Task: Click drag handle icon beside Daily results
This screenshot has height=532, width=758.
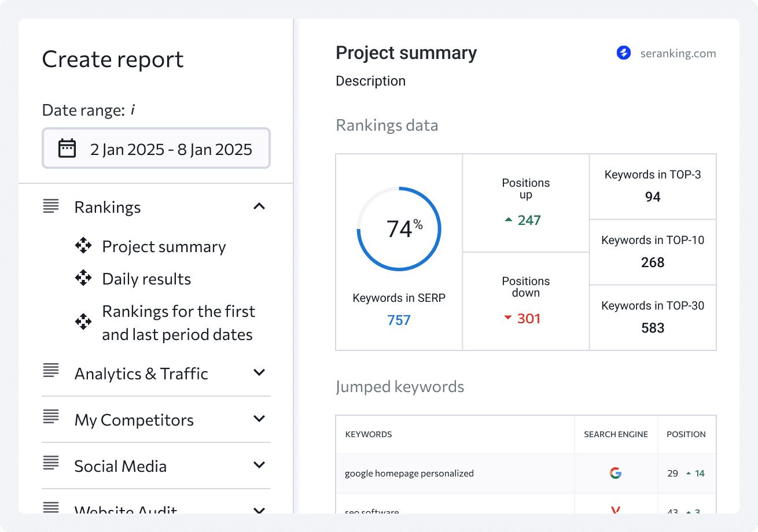Action: pos(83,278)
